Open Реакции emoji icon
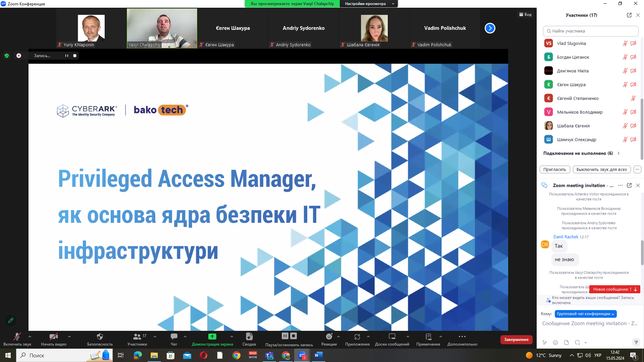 pyautogui.click(x=329, y=339)
